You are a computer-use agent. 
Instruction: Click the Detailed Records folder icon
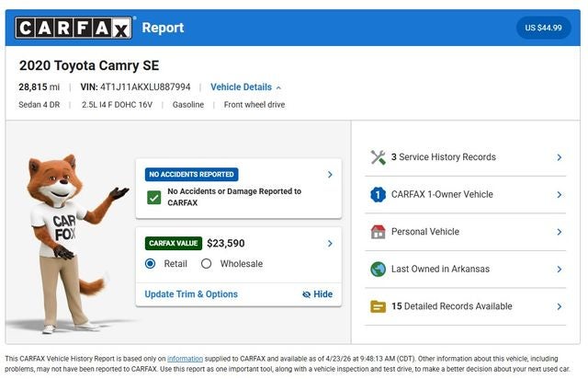point(378,306)
